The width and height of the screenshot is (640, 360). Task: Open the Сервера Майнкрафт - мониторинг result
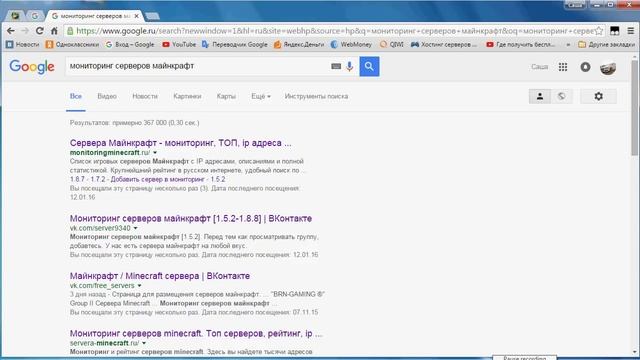pos(180,143)
